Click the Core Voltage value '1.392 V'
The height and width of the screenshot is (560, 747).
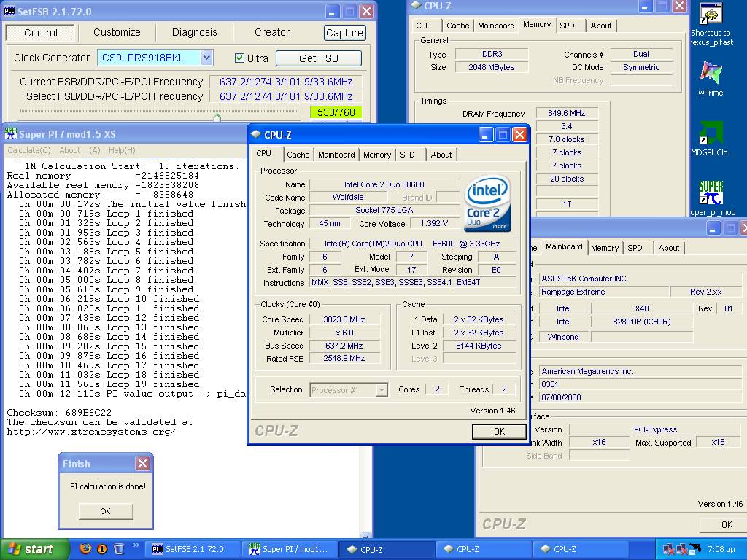(434, 223)
